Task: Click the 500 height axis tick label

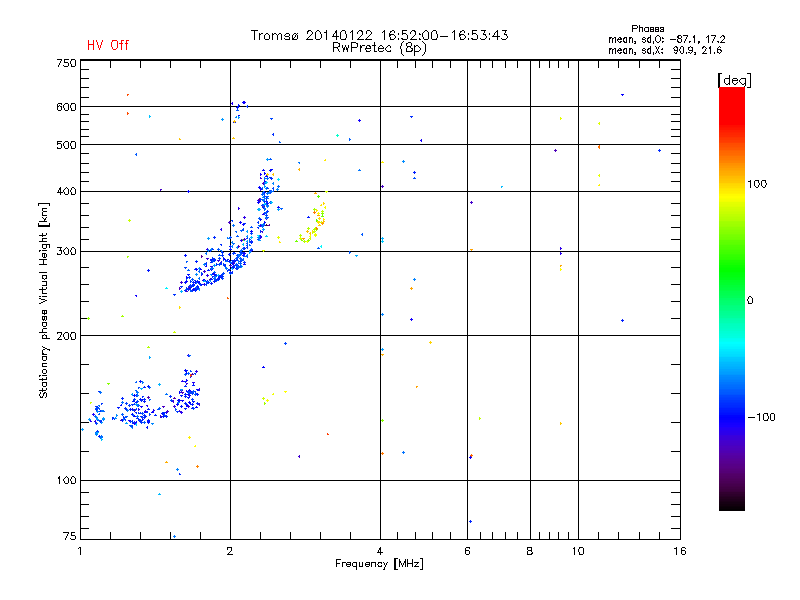Action: point(66,145)
